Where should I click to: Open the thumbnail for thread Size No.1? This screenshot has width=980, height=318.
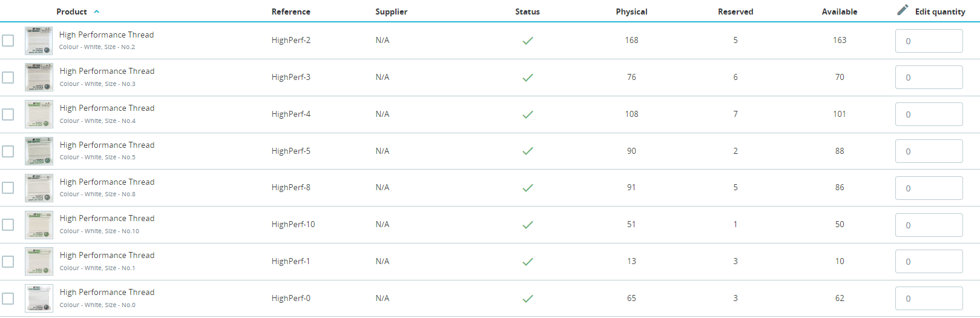coord(39,262)
